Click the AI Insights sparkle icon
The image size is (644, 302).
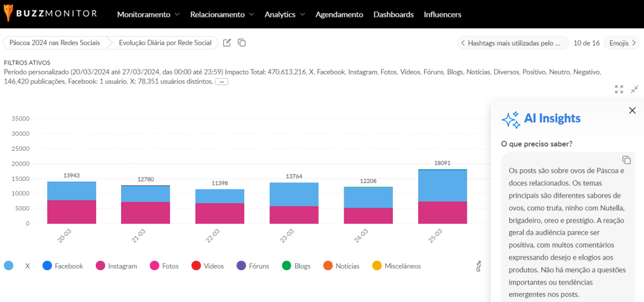(x=511, y=120)
